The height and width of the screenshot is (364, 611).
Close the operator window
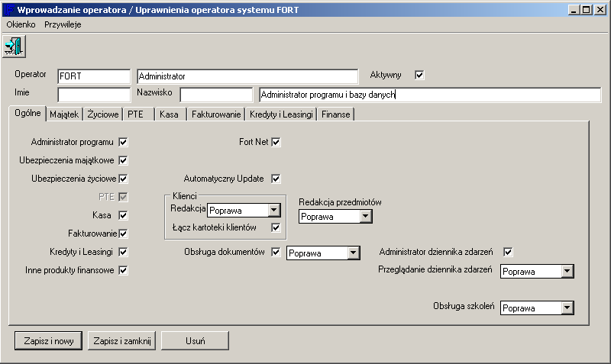tap(600, 10)
